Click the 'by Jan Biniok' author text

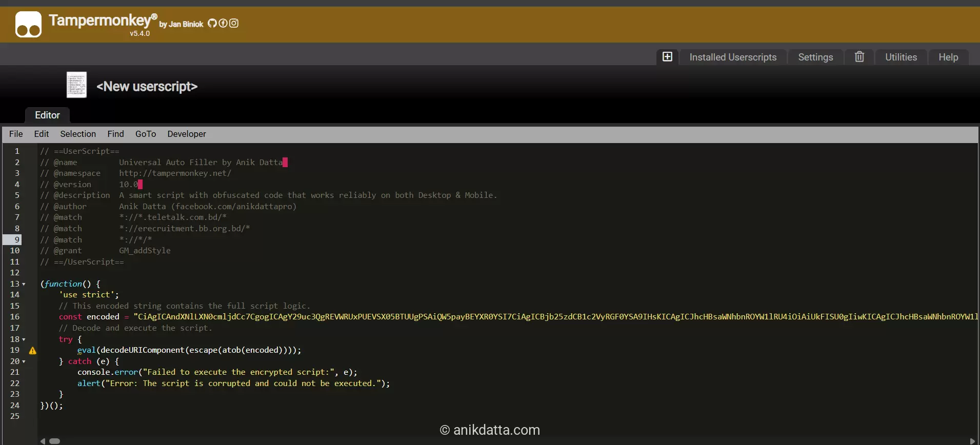[x=181, y=24]
